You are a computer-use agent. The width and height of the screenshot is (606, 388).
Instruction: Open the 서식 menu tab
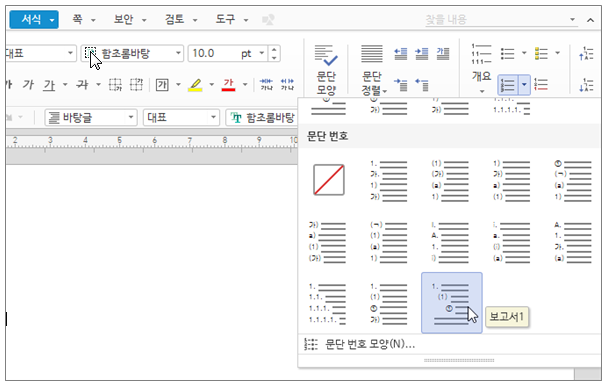click(34, 19)
